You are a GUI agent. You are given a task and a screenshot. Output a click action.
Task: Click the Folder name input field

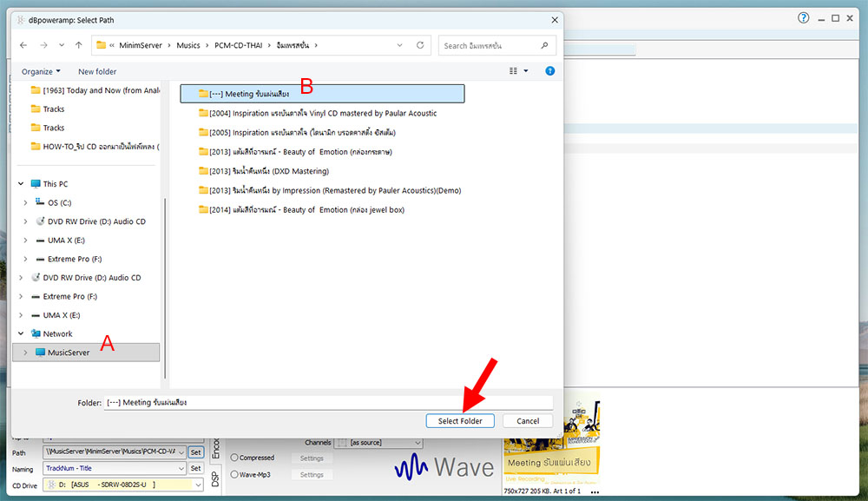327,403
